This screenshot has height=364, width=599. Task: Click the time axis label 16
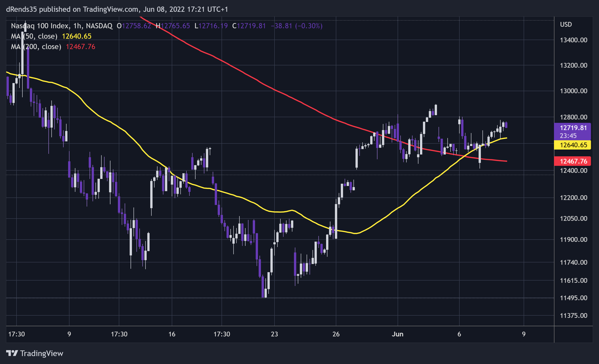tap(172, 334)
